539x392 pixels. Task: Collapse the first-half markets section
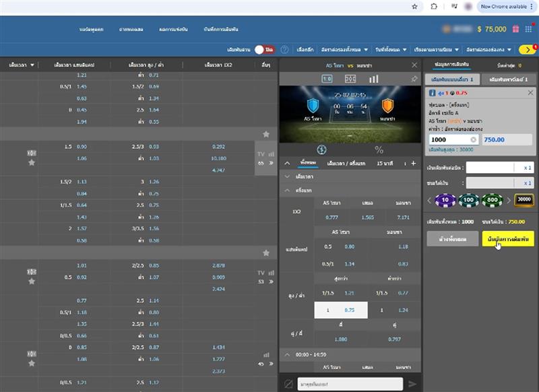point(288,191)
